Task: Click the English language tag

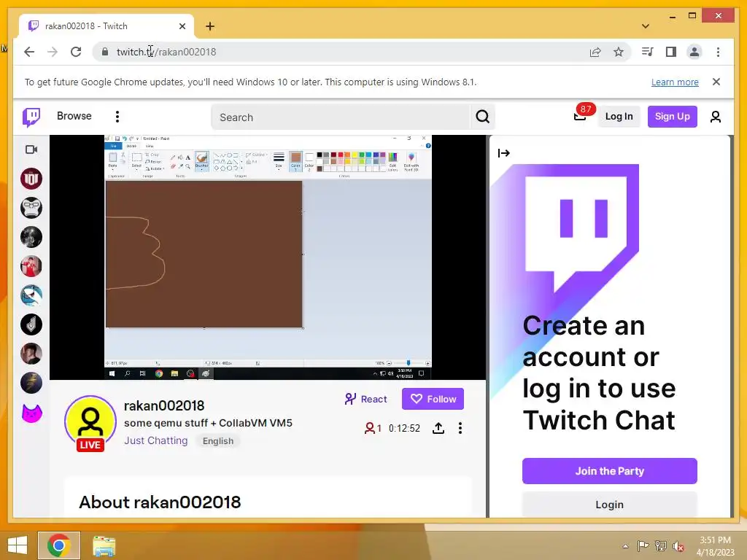Action: coord(217,441)
